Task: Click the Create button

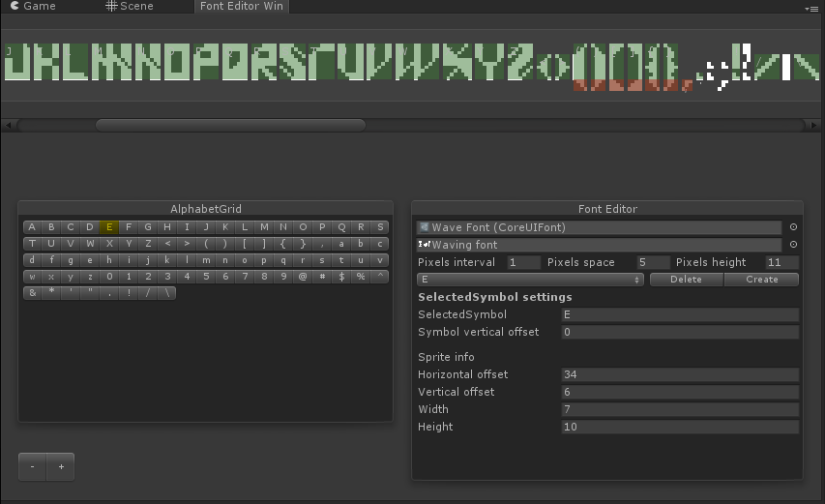Action: [x=761, y=280]
